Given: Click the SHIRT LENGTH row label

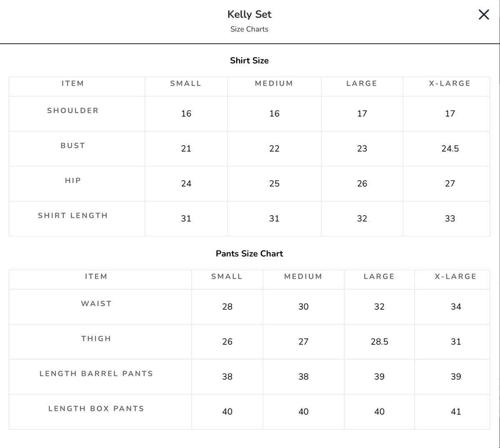Looking at the screenshot, I should pyautogui.click(x=73, y=216).
